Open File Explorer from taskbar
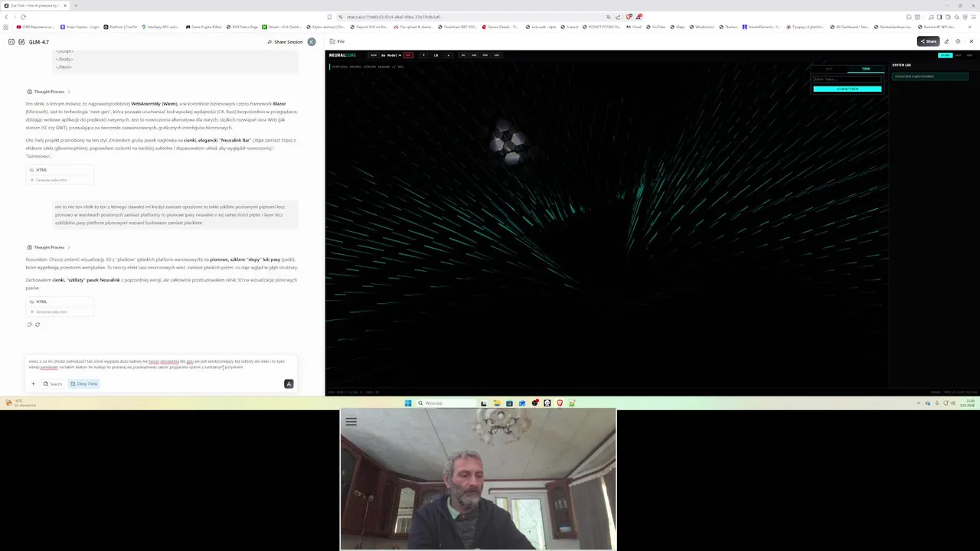The width and height of the screenshot is (980, 551). click(x=496, y=403)
